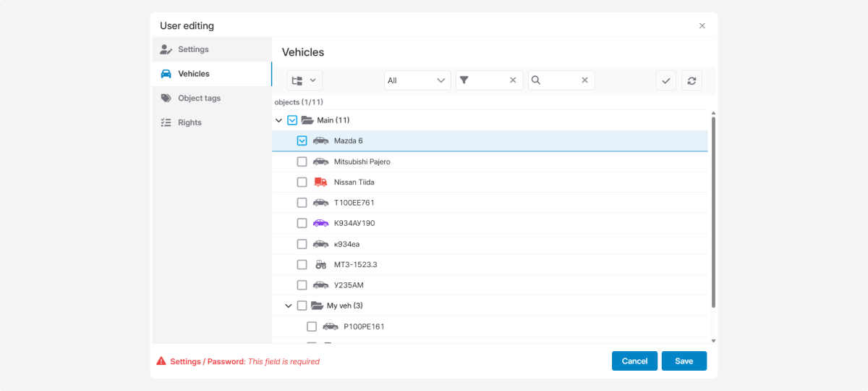Click the Main folder icon
Viewport: 868px width, 391px height.
tap(307, 120)
